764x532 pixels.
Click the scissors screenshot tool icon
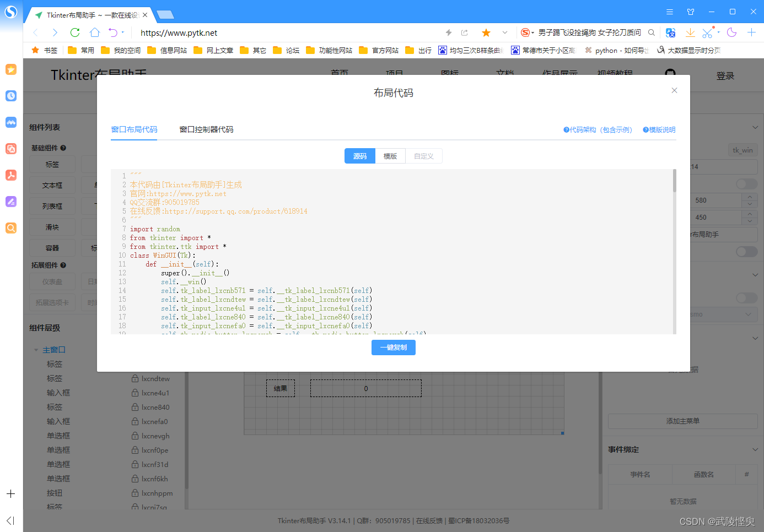708,32
